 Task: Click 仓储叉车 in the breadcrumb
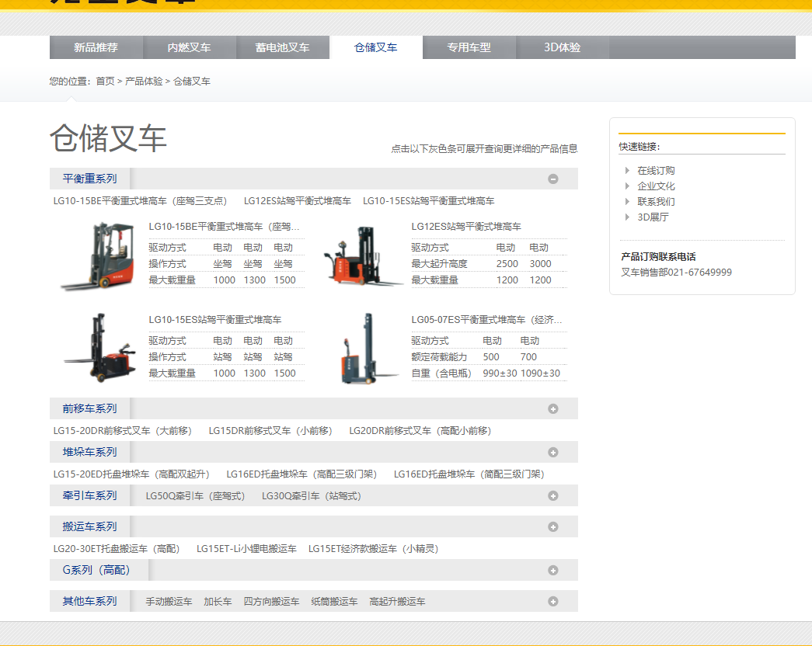coord(192,82)
